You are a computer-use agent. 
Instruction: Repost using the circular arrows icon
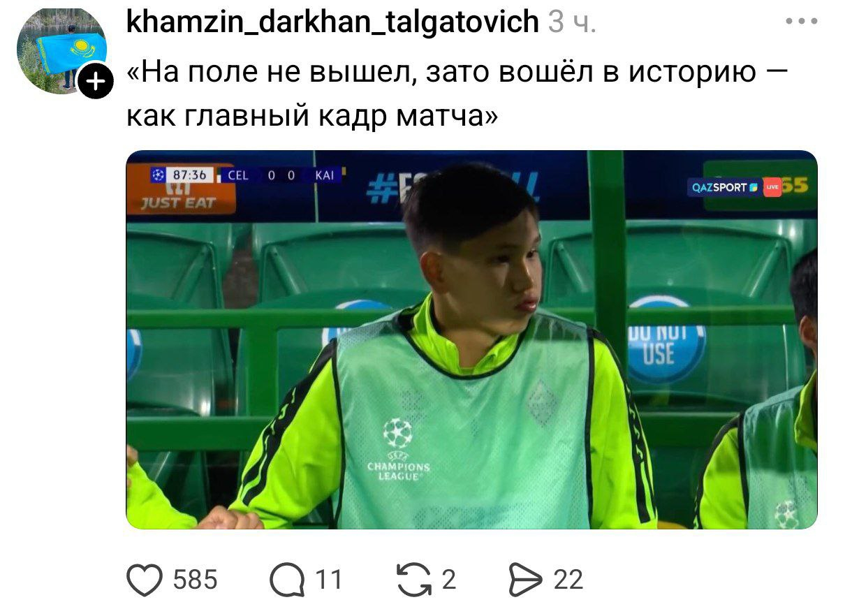tap(413, 580)
